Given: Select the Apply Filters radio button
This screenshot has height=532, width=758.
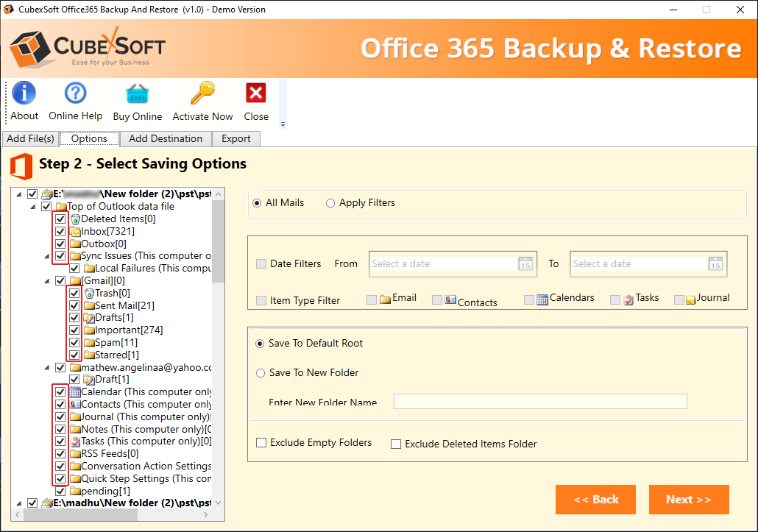Looking at the screenshot, I should [330, 203].
